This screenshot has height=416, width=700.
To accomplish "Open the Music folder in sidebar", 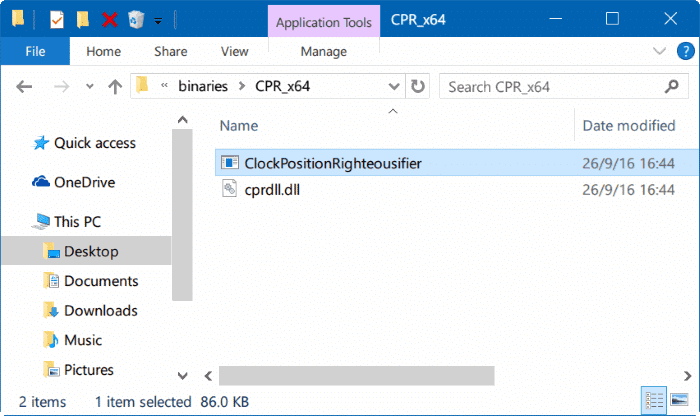I will click(x=83, y=340).
